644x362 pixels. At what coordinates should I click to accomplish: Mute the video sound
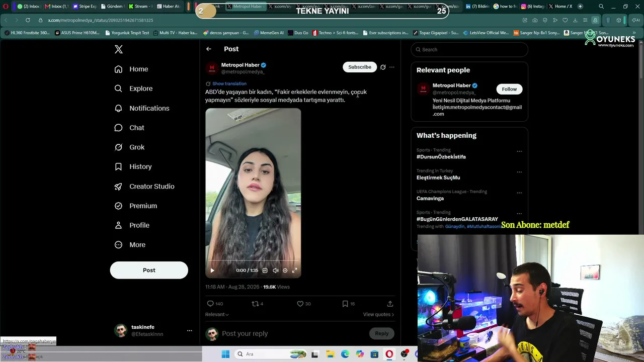276,270
